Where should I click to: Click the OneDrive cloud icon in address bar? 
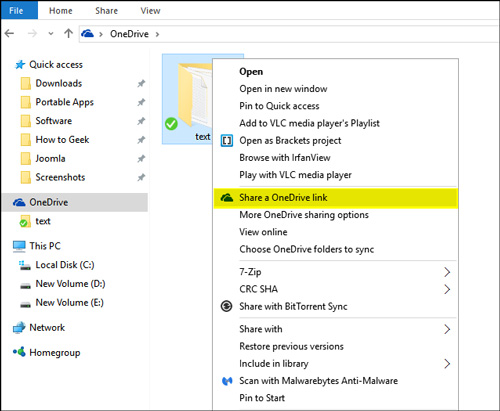pyautogui.click(x=87, y=34)
